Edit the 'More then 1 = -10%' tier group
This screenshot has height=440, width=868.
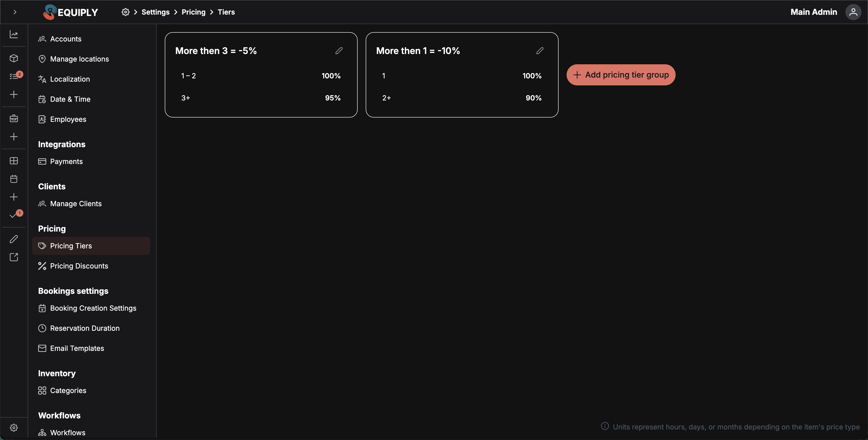(x=540, y=50)
